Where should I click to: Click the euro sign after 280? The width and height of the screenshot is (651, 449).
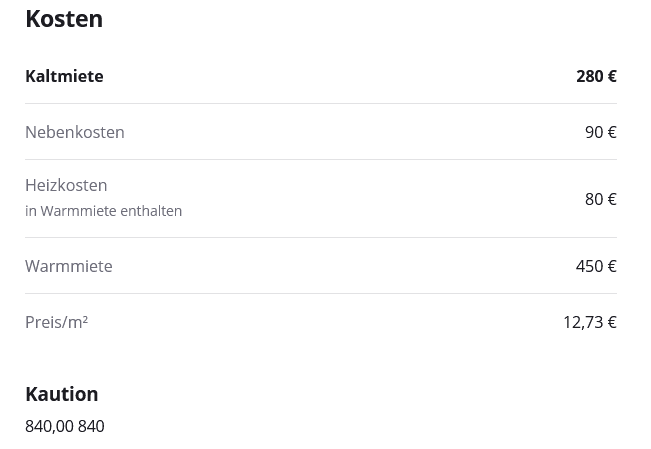coord(612,76)
